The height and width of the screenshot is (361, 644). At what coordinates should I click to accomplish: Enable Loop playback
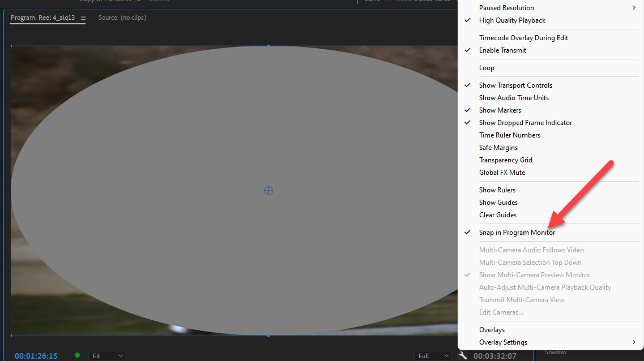coord(487,67)
